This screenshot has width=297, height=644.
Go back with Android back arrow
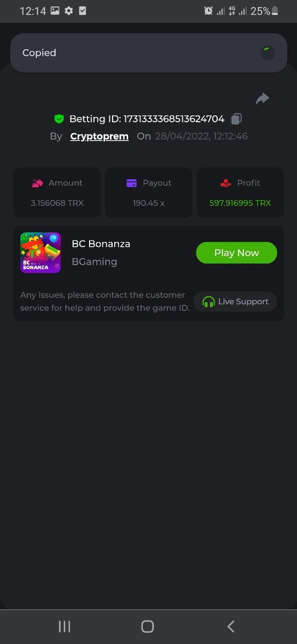click(x=231, y=626)
